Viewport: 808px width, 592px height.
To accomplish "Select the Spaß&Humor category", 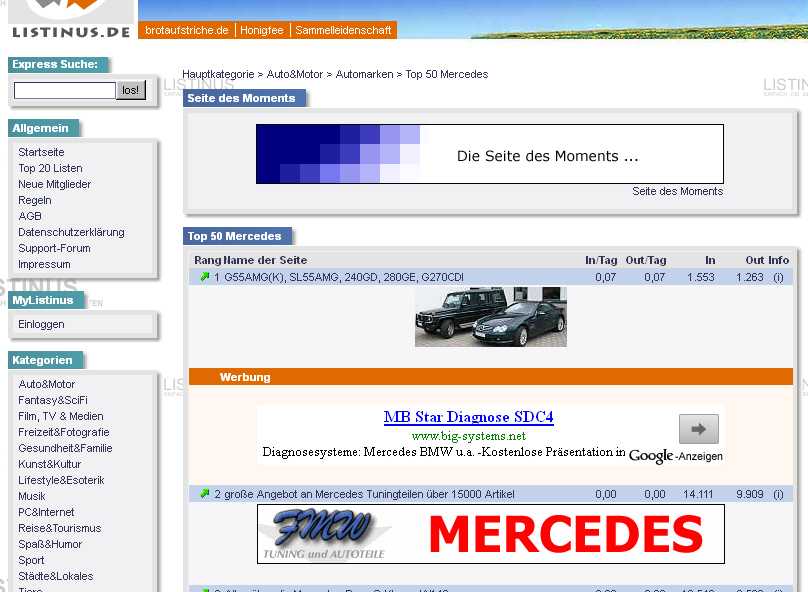I will click(x=50, y=544).
